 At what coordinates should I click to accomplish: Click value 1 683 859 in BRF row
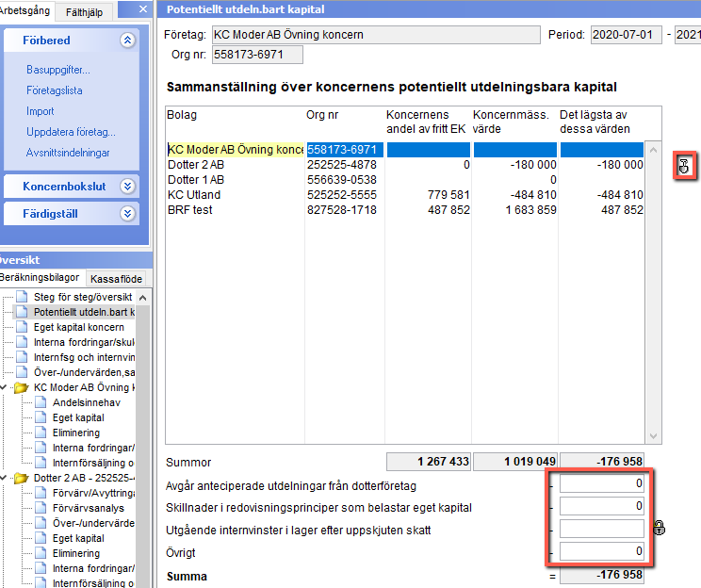[x=530, y=210]
